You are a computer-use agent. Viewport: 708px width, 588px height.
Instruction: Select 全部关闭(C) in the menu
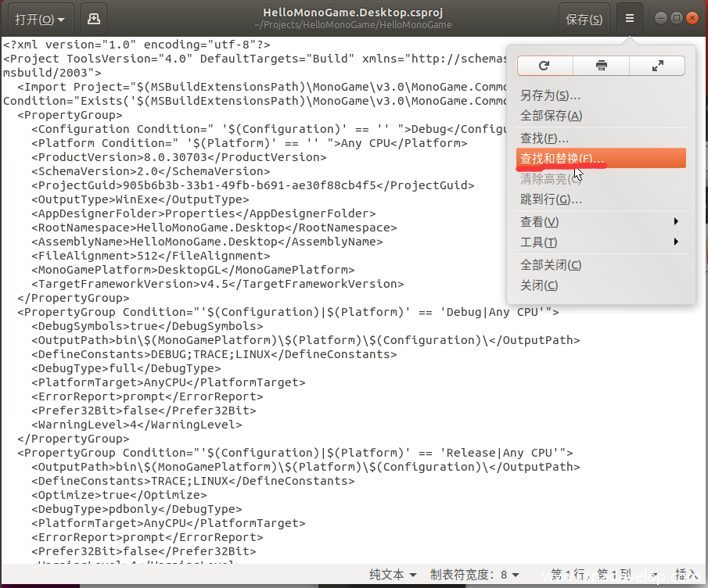(551, 265)
